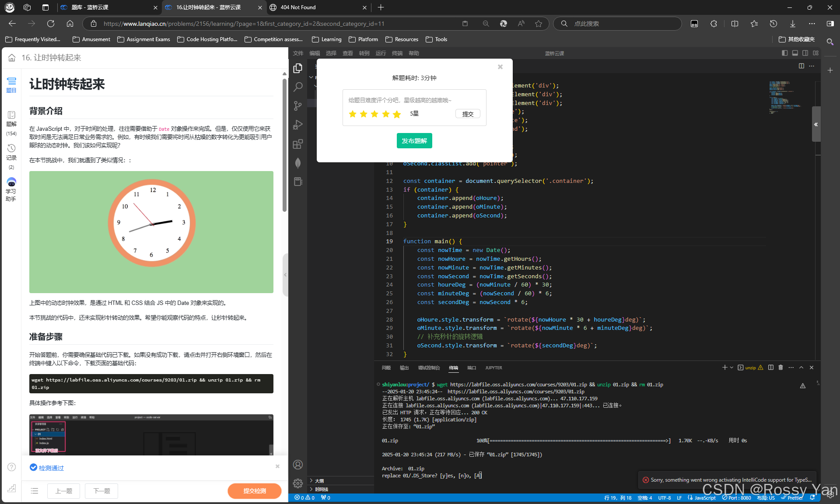Click the orange 提交检测 button
Image resolution: width=840 pixels, height=504 pixels.
pos(254,491)
